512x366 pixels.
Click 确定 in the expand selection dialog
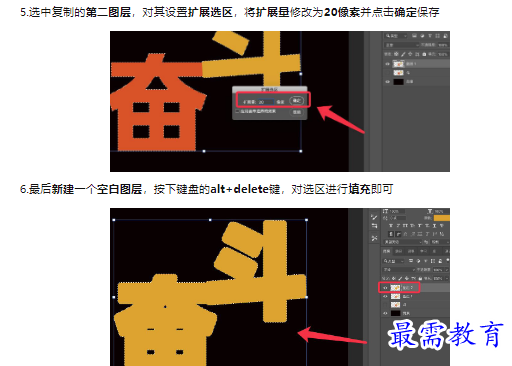point(297,101)
